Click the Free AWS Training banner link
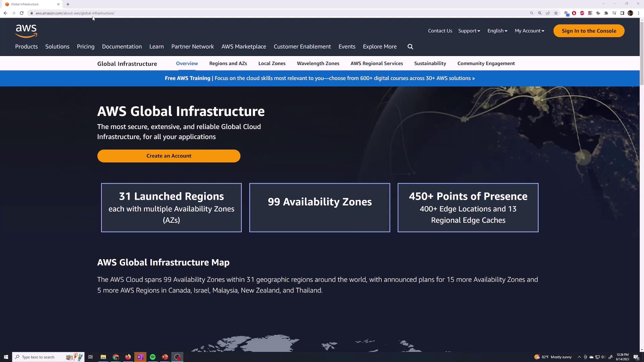 pyautogui.click(x=320, y=78)
